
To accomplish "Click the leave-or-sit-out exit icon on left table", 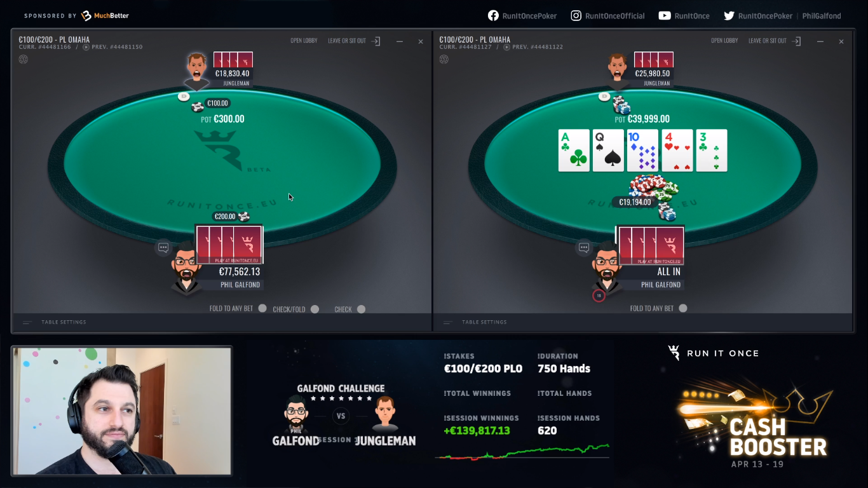I will pos(376,41).
